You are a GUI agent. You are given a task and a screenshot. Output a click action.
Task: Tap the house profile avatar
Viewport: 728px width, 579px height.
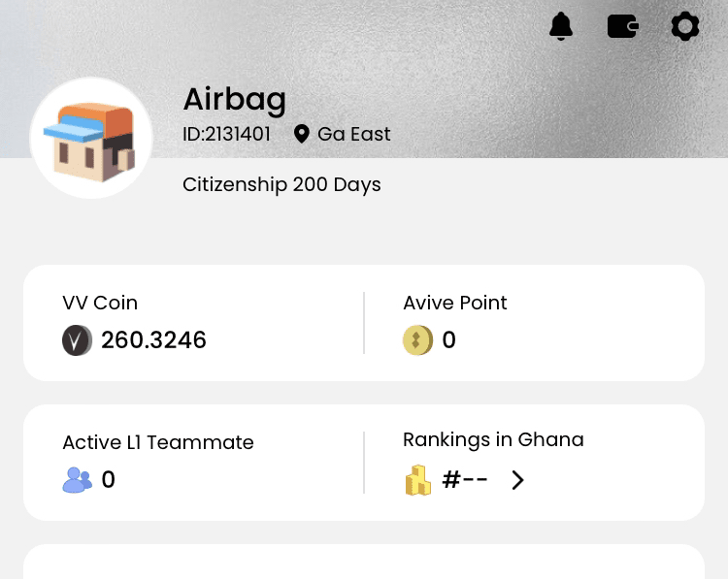pos(91,139)
